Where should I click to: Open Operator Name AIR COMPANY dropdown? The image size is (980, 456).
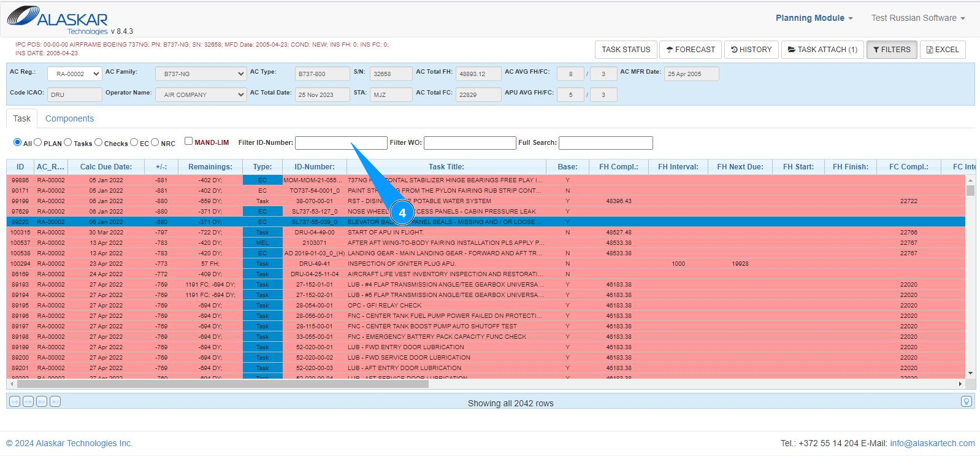(201, 95)
